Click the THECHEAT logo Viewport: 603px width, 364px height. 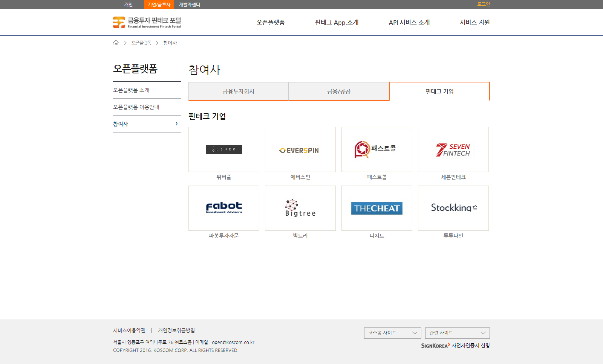pyautogui.click(x=376, y=208)
